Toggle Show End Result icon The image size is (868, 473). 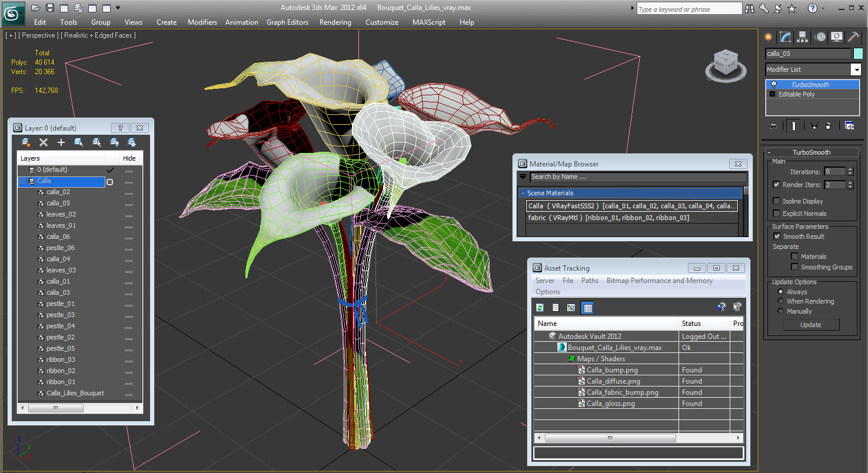coord(794,125)
